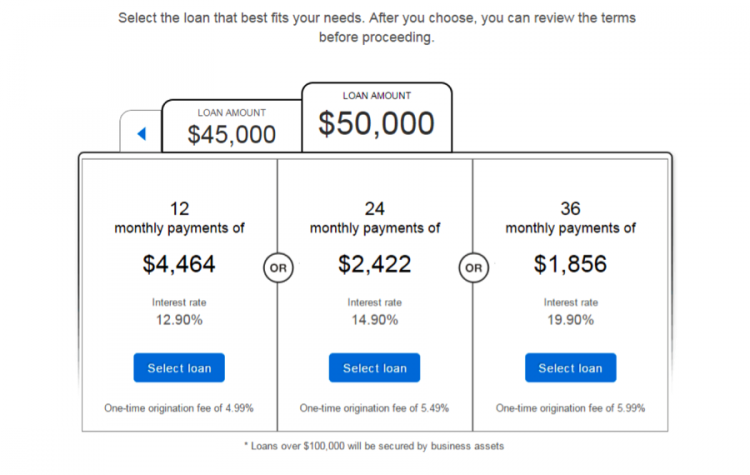The image size is (750, 475).
Task: Switch to the $45,000 loan amount tab
Action: [232, 127]
